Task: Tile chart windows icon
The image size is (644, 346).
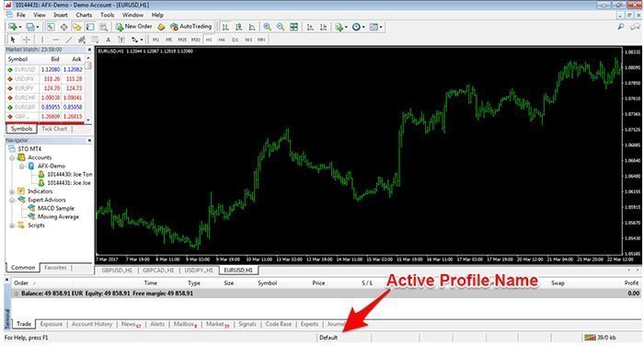Action: 294,27
